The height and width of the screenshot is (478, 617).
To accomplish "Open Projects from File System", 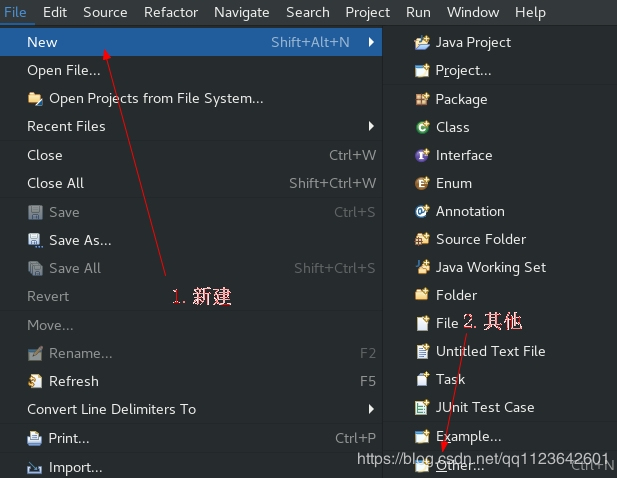I will [156, 98].
